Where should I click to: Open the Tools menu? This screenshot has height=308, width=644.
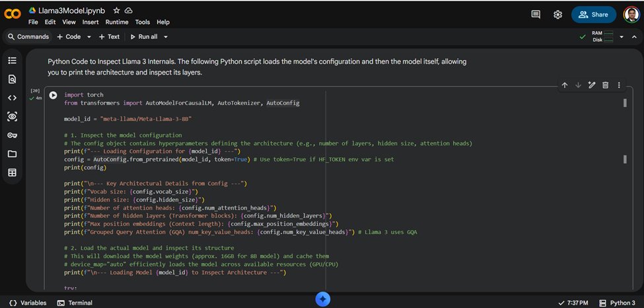[143, 22]
